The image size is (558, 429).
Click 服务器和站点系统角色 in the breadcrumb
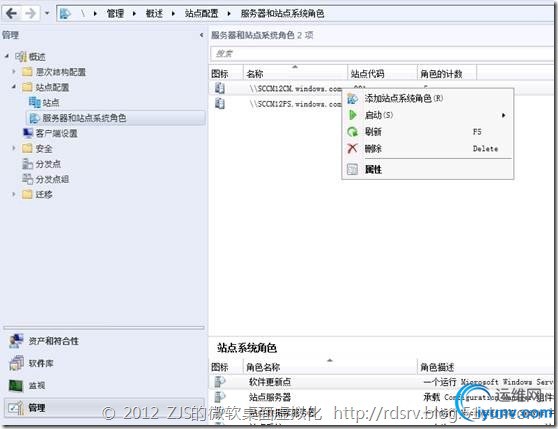coord(282,14)
